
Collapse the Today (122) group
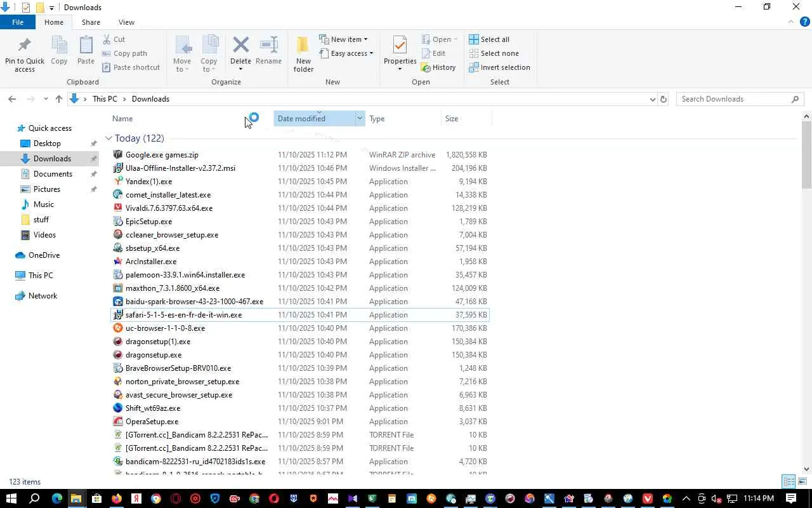point(108,138)
